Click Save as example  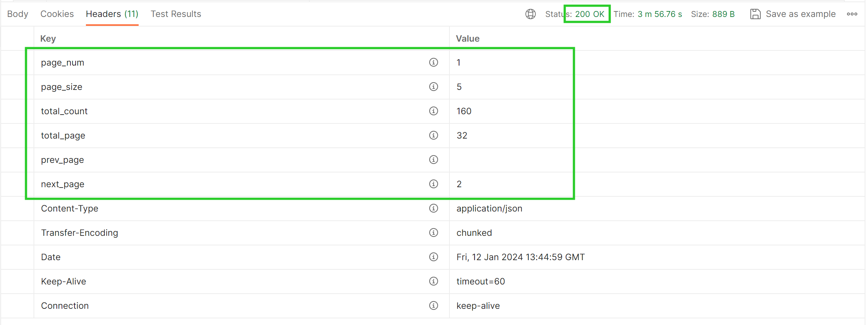pyautogui.click(x=801, y=14)
